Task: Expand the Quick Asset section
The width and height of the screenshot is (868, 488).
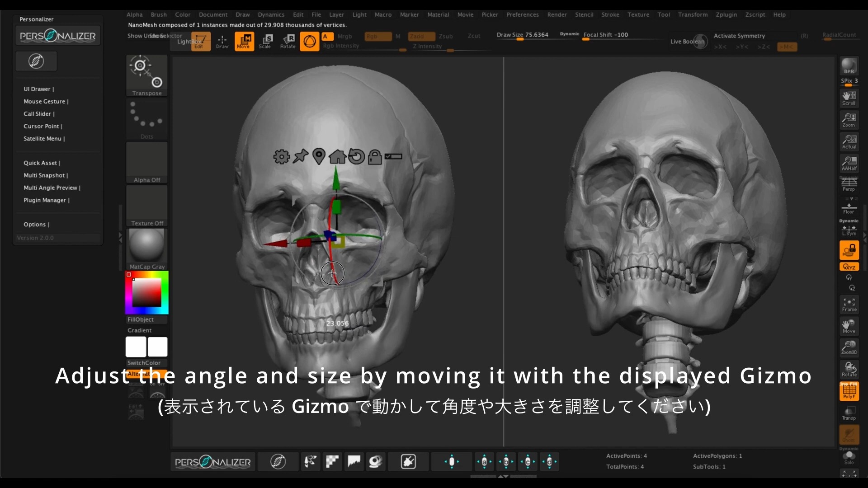Action: click(x=42, y=163)
